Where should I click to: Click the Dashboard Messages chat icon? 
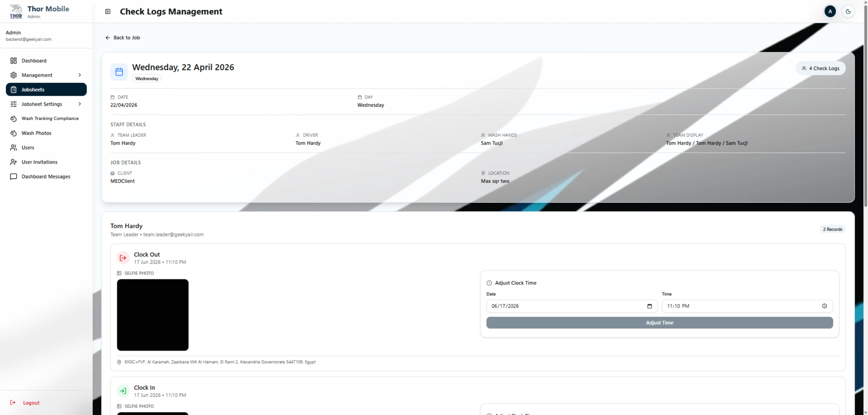click(14, 176)
